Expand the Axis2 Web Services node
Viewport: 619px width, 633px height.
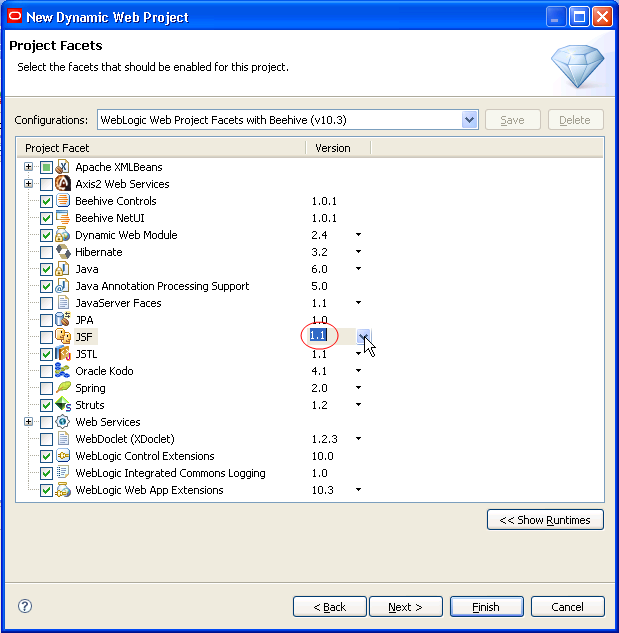pyautogui.click(x=28, y=183)
